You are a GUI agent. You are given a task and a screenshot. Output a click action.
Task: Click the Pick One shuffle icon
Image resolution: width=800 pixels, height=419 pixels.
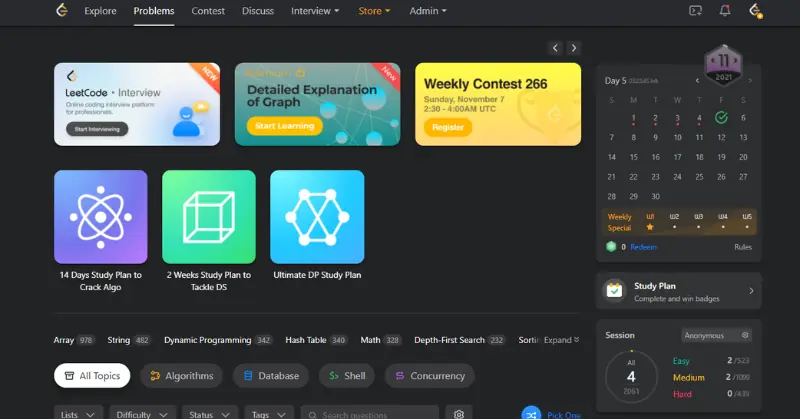pos(531,413)
